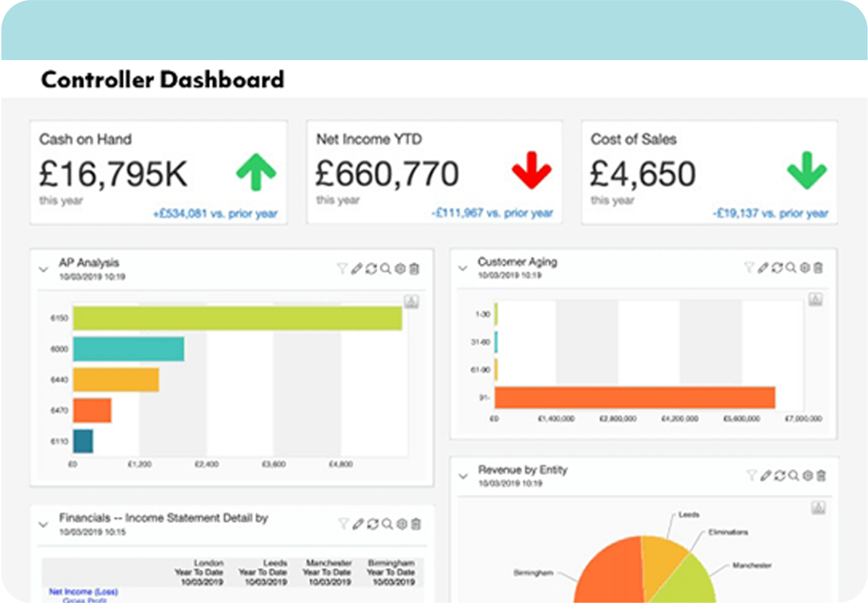Click the pencil edit icon in AP Analysis
This screenshot has height=604, width=868.
pyautogui.click(x=356, y=269)
